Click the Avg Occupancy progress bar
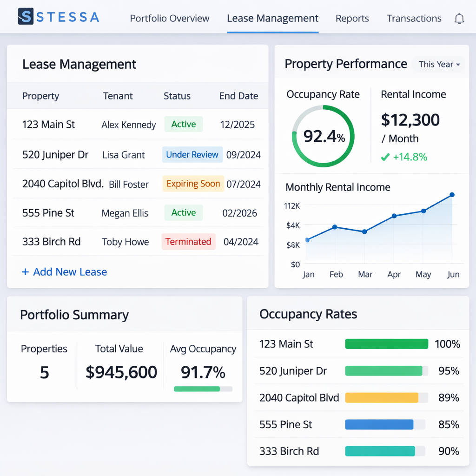This screenshot has height=476, width=476. pos(203,389)
